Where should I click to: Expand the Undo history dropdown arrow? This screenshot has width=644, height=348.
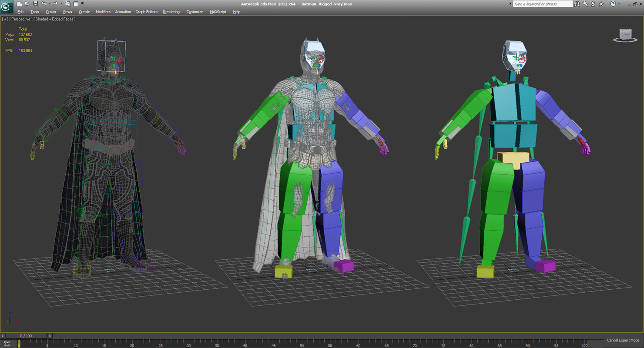coord(49,4)
